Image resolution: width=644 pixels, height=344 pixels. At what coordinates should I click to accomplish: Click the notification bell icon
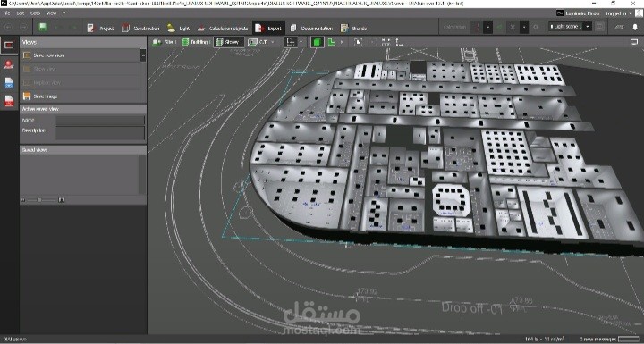pyautogui.click(x=634, y=27)
